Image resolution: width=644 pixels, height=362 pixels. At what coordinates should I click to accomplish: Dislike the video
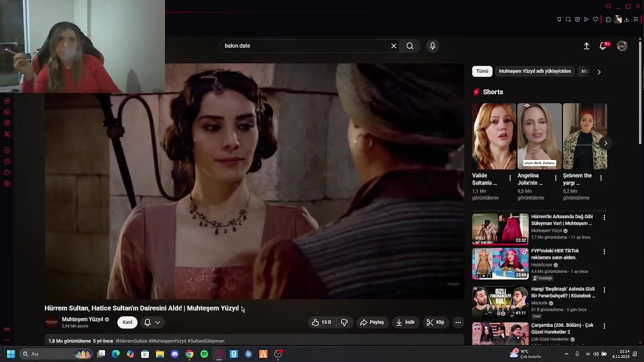[345, 322]
